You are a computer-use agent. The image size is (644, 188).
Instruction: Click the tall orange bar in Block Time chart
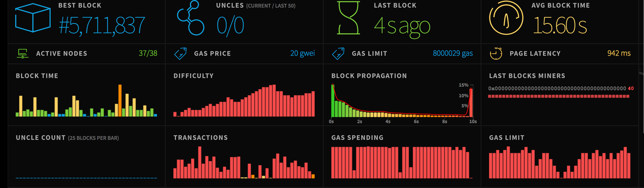[120, 100]
